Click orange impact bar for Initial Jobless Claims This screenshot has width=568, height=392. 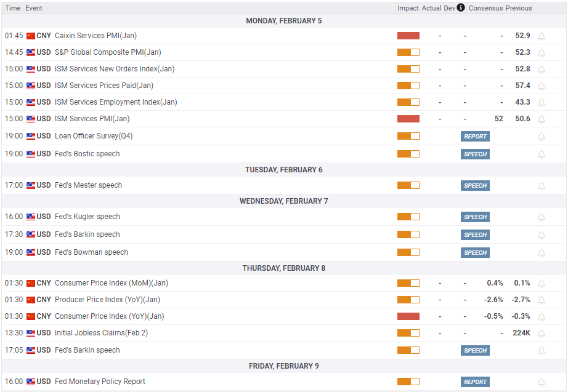coord(408,333)
